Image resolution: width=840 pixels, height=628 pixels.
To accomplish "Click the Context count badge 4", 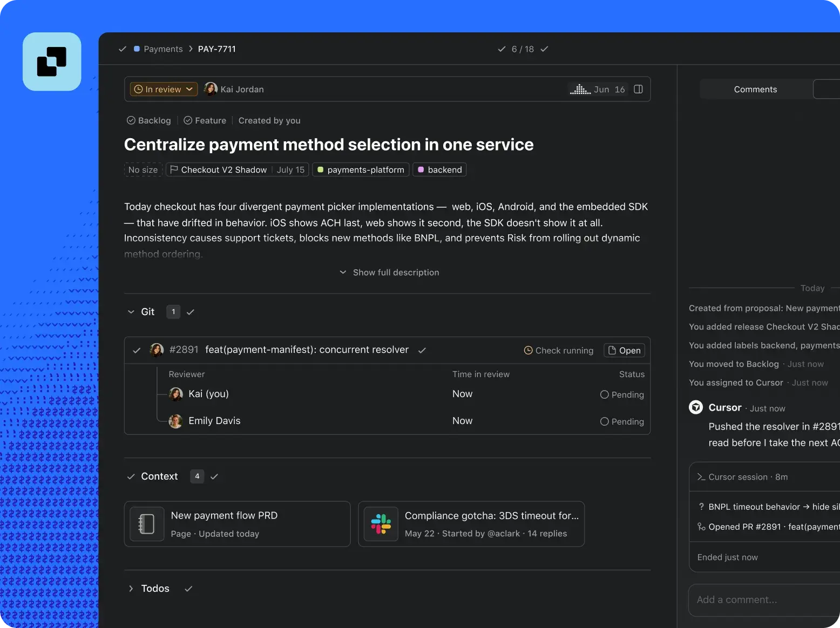I will pos(197,476).
